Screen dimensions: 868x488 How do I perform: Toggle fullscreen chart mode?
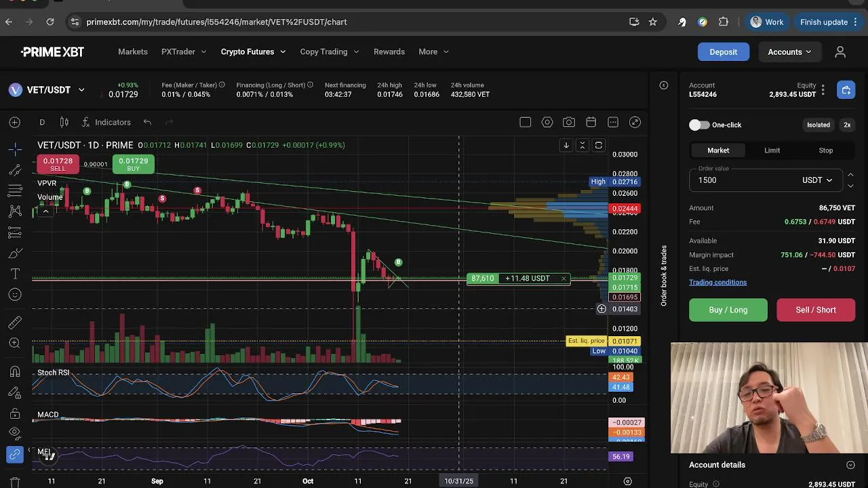(635, 122)
